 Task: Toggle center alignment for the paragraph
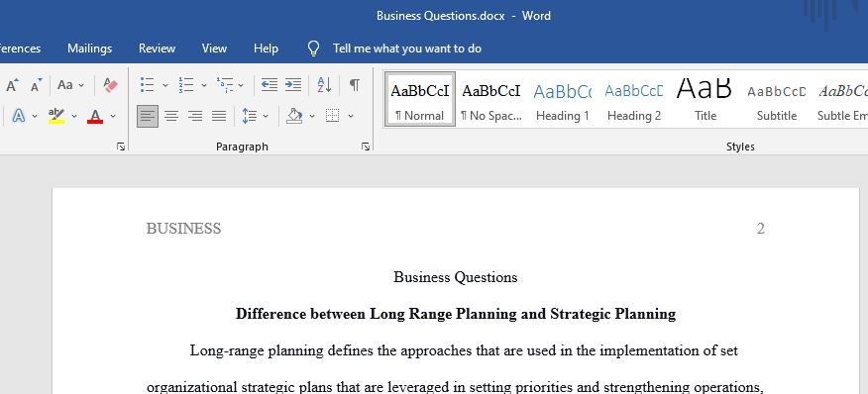click(171, 116)
